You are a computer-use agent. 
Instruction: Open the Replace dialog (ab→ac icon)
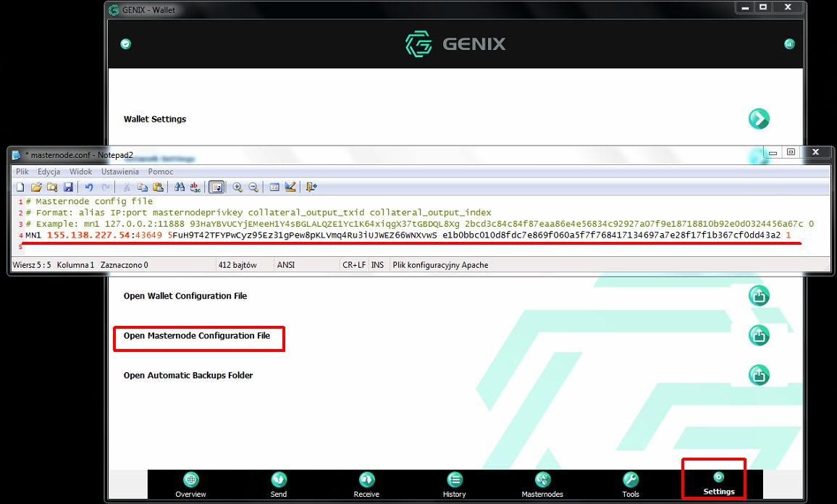[x=195, y=187]
